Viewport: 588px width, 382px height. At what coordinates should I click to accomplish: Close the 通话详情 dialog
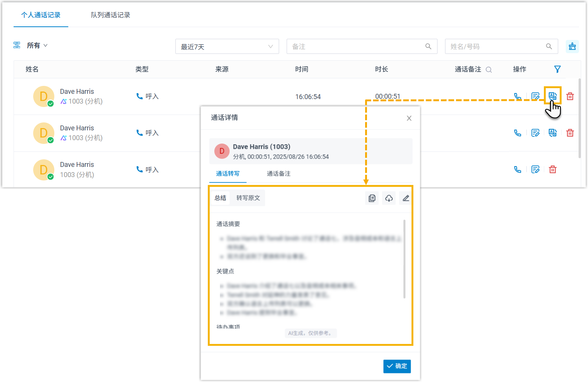tap(409, 118)
